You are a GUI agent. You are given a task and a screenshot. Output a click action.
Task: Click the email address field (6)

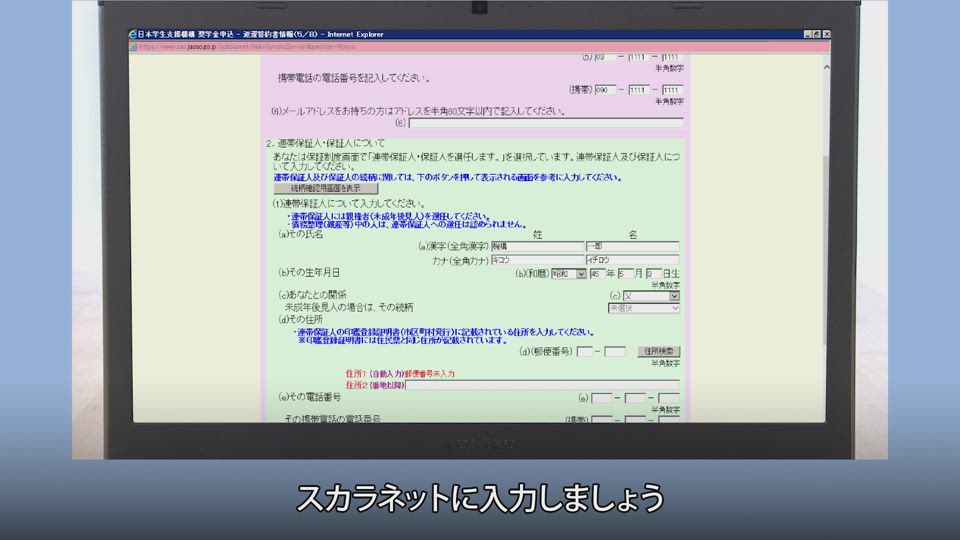(546, 123)
